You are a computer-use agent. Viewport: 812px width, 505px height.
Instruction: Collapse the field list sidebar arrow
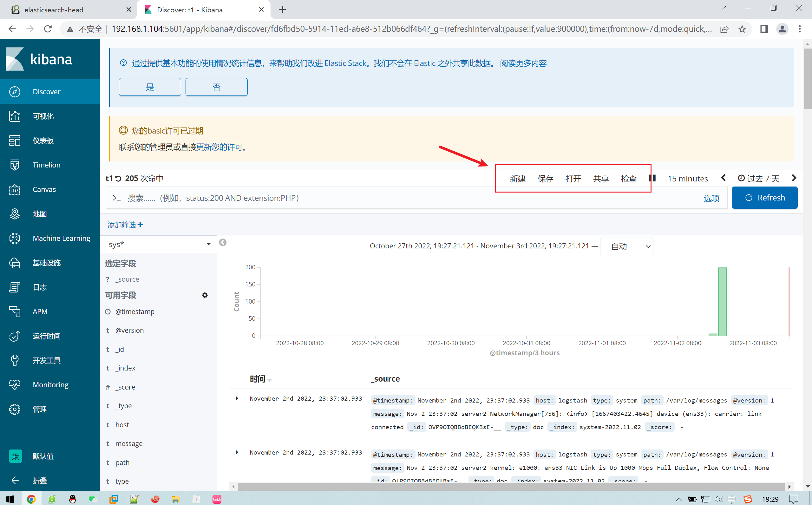pyautogui.click(x=223, y=242)
